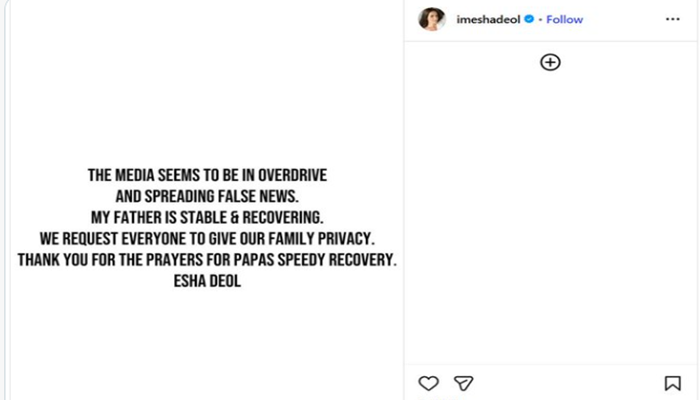Click the blank area below the ESHA DEOL text
The width and height of the screenshot is (700, 400).
[x=207, y=340]
